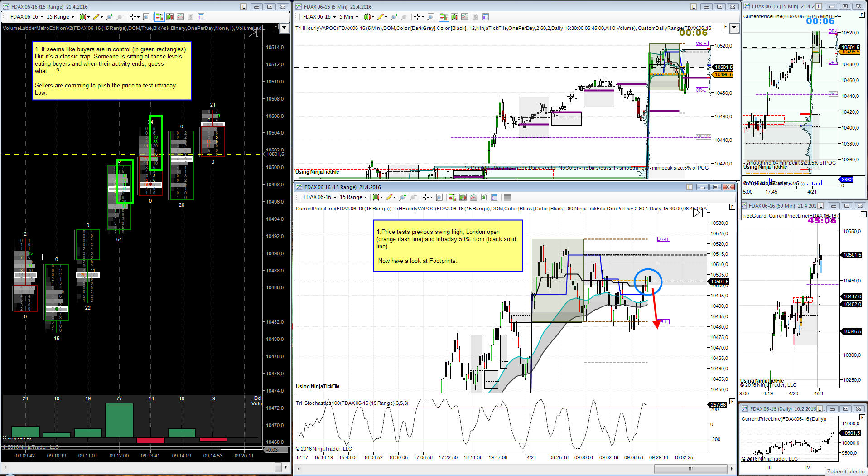Click F button in bottom Range chart
Image resolution: width=868 pixels, height=476 pixels.
(x=732, y=207)
